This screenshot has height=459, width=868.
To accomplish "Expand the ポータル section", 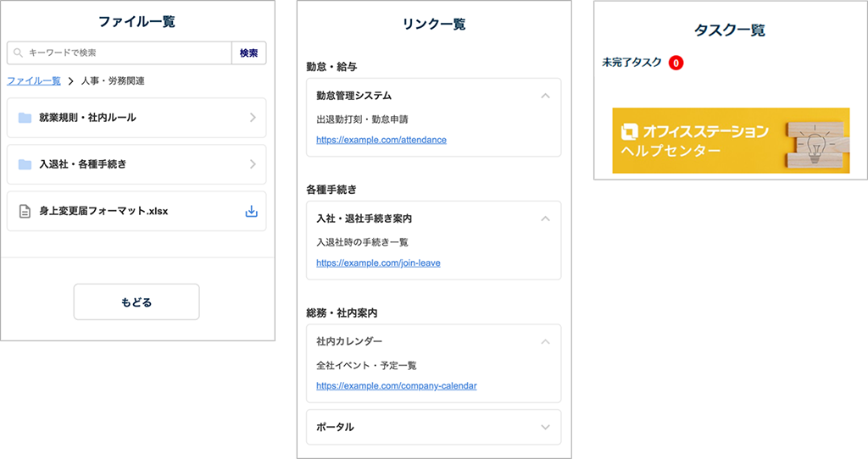I will pos(545,428).
